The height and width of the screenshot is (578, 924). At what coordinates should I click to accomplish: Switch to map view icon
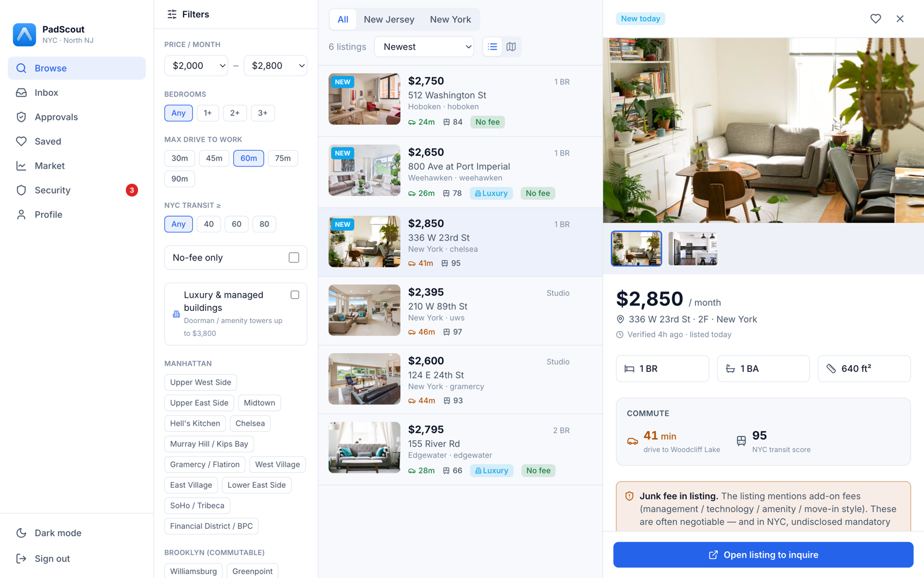point(511,47)
